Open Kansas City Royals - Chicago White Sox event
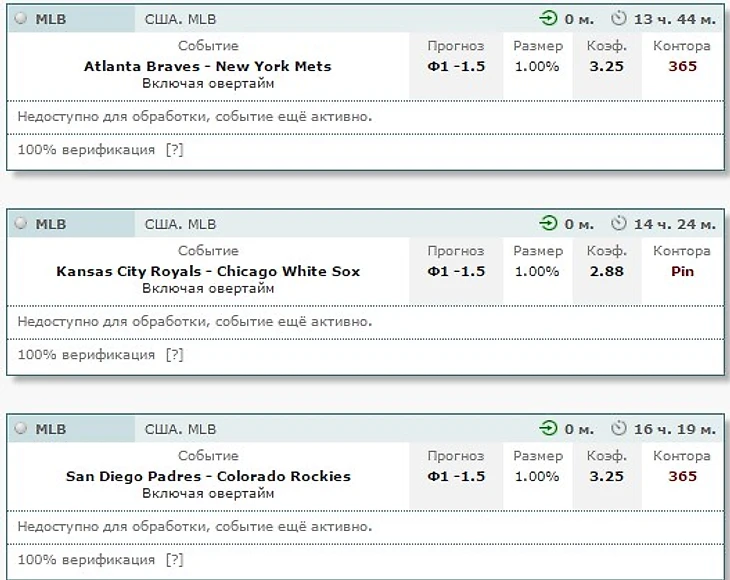 point(208,271)
